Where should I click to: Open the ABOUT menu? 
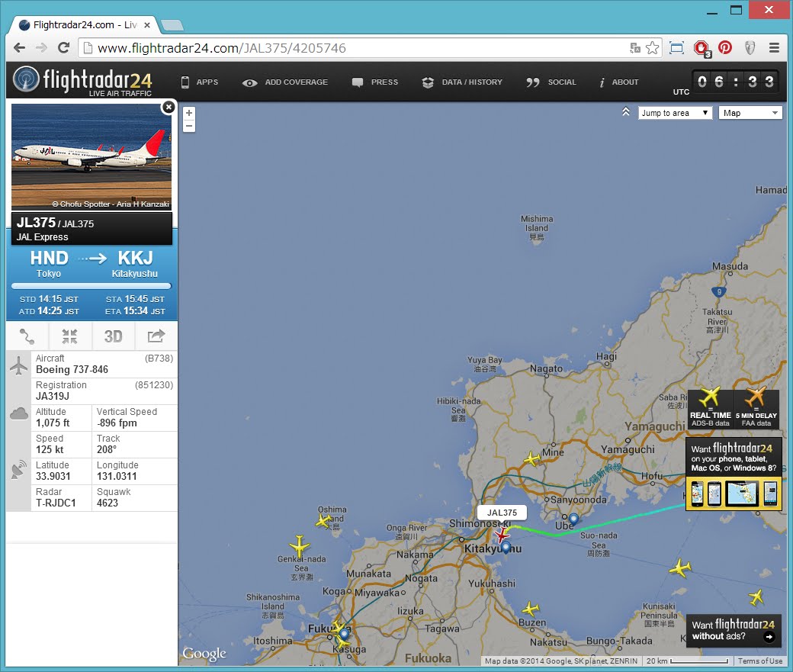(x=619, y=82)
